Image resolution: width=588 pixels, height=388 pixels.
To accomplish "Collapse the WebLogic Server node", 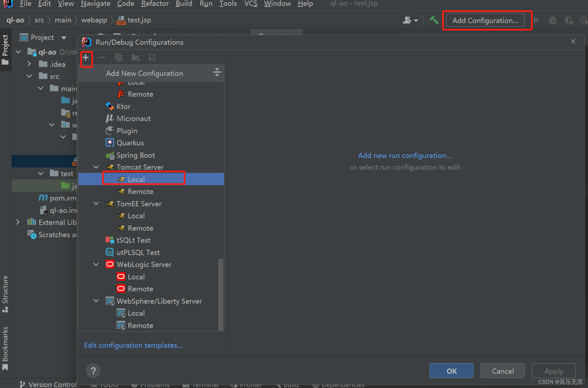I will pos(96,264).
